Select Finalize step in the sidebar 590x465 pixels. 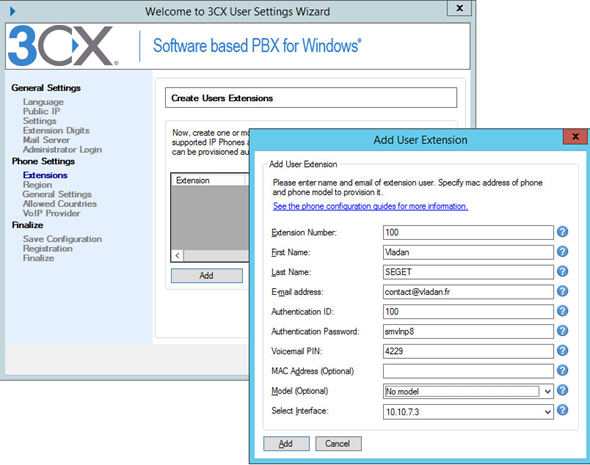(38, 258)
